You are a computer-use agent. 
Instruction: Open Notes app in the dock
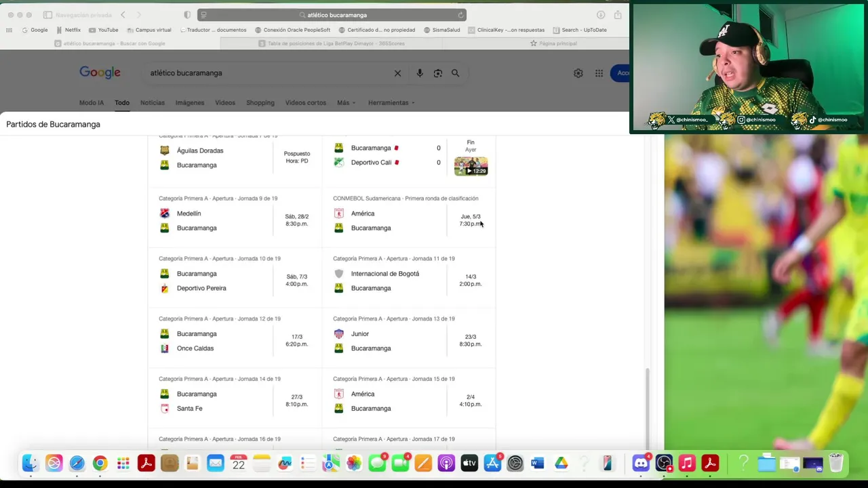[x=261, y=464]
